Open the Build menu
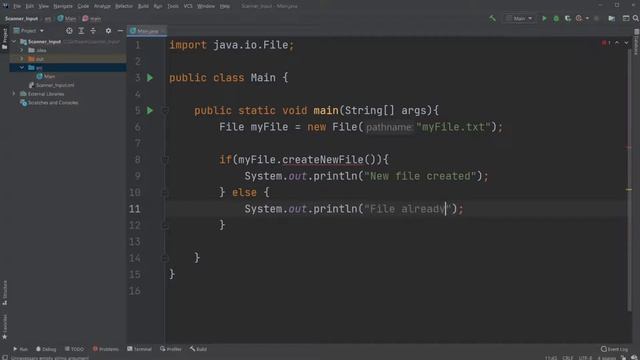Viewport: 640px width, 360px height. pos(143,6)
